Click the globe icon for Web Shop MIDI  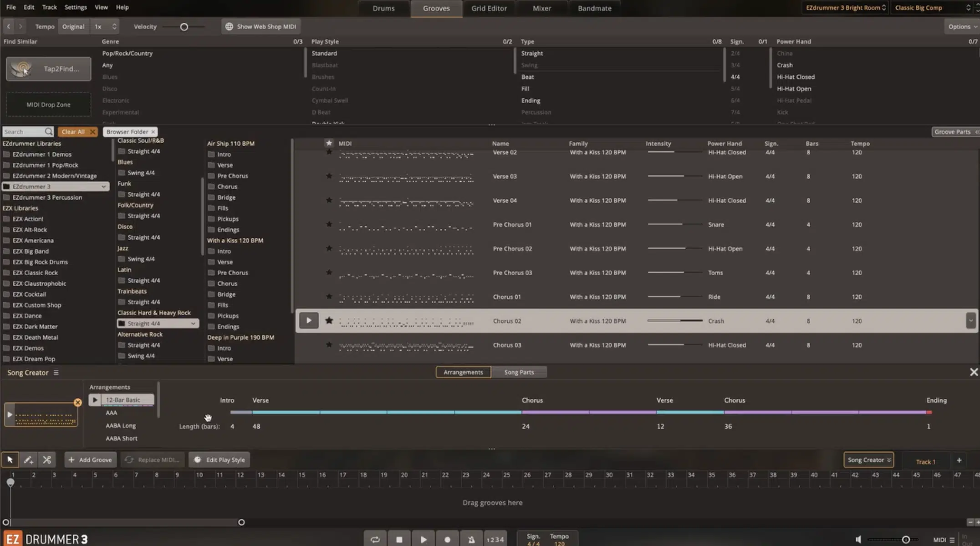[229, 26]
